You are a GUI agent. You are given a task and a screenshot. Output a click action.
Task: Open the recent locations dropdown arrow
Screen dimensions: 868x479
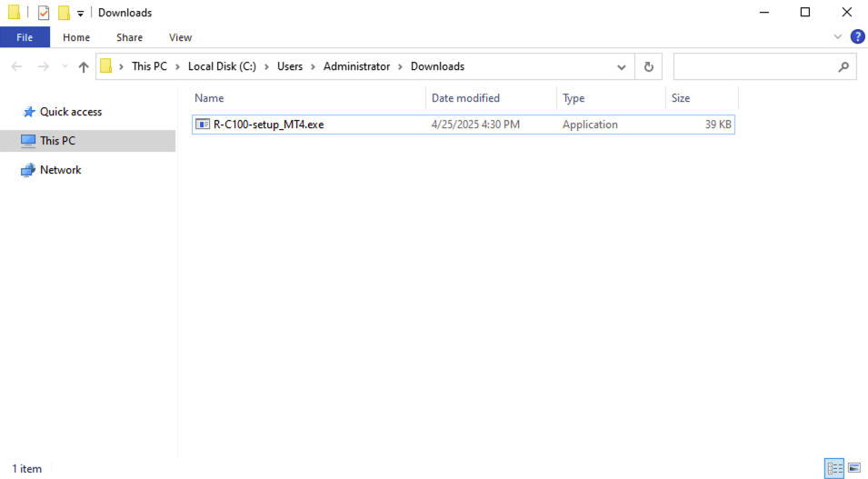65,66
